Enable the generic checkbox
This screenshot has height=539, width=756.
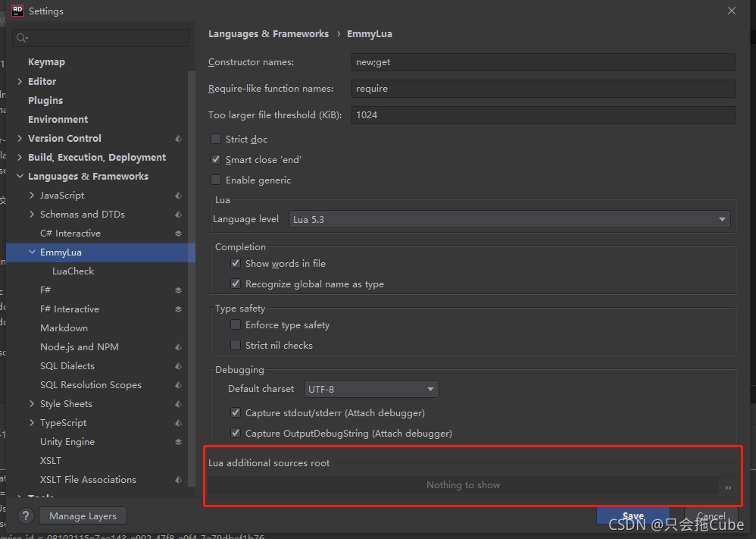[x=216, y=180]
